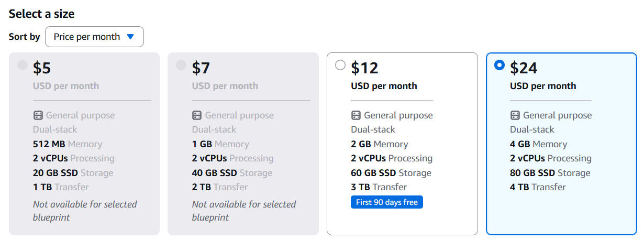Click the $12 price heading

coord(364,68)
